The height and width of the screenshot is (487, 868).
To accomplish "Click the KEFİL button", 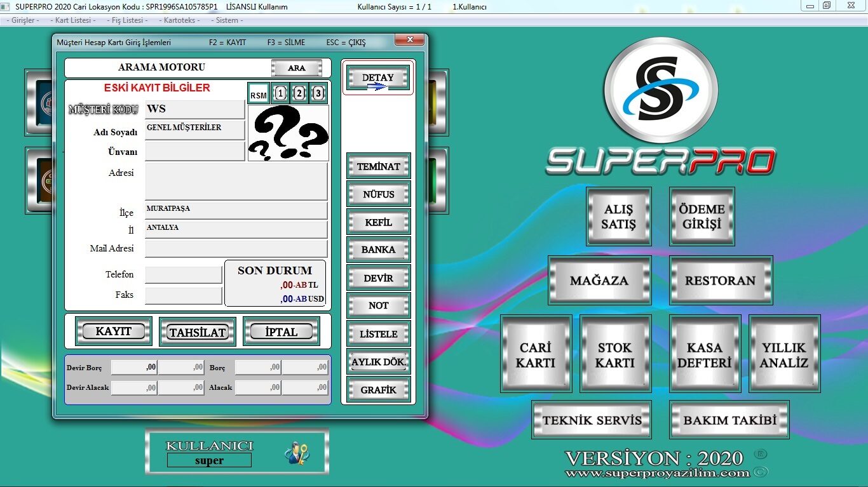I will tap(378, 222).
